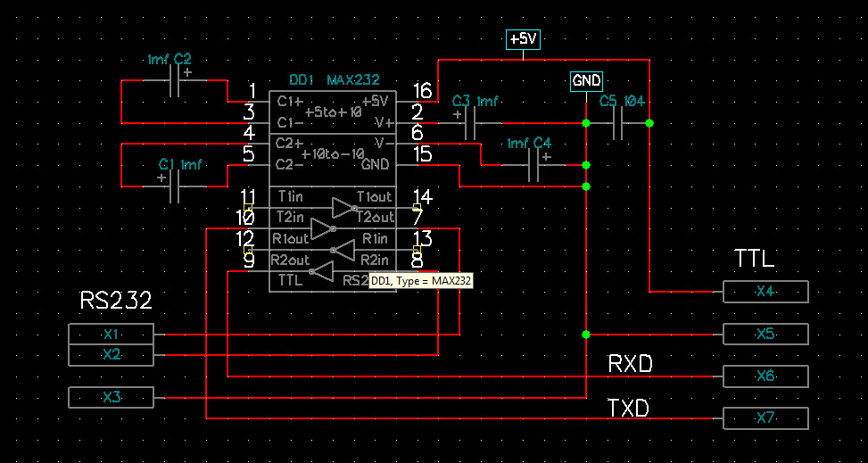This screenshot has width=868, height=463.
Task: Pick the C4 capacitor symbol
Action: (x=535, y=165)
